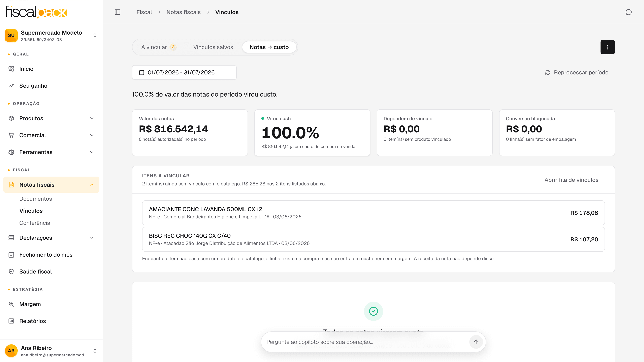This screenshot has height=362, width=644.
Task: Open Fechamento do mês page
Action: tap(51, 255)
